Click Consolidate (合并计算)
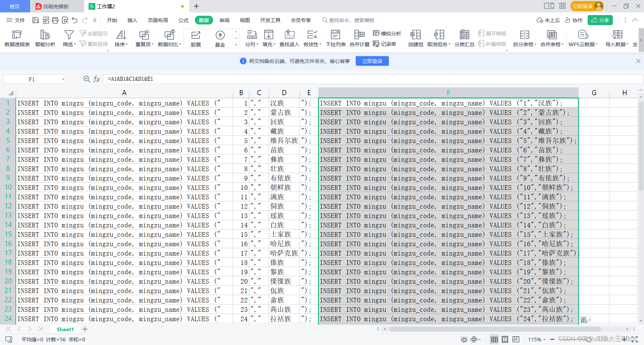The height and width of the screenshot is (345, 644). [x=359, y=38]
